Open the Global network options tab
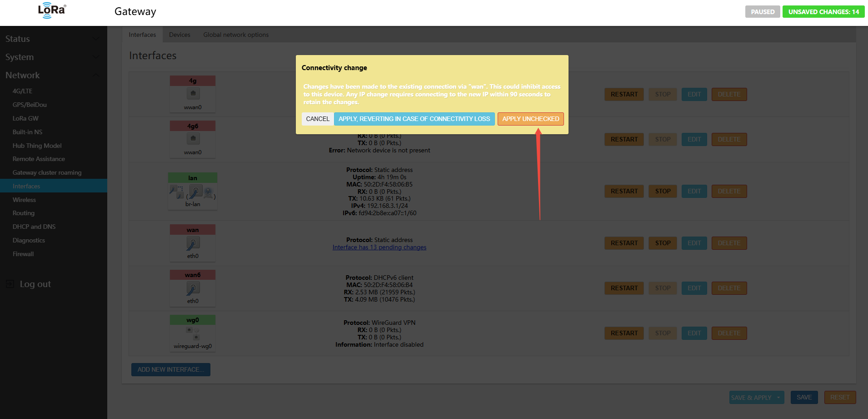868x419 pixels. pyautogui.click(x=236, y=35)
